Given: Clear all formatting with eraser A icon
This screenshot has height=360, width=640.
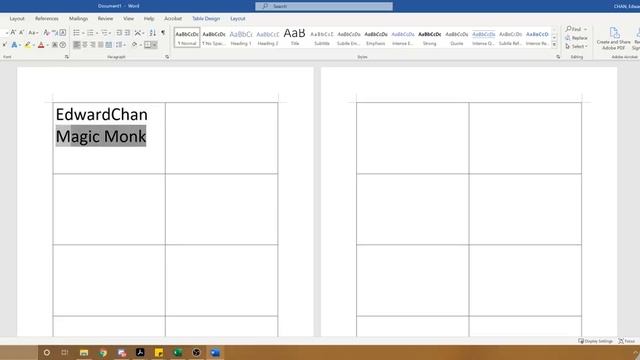Looking at the screenshot, I should [x=46, y=33].
